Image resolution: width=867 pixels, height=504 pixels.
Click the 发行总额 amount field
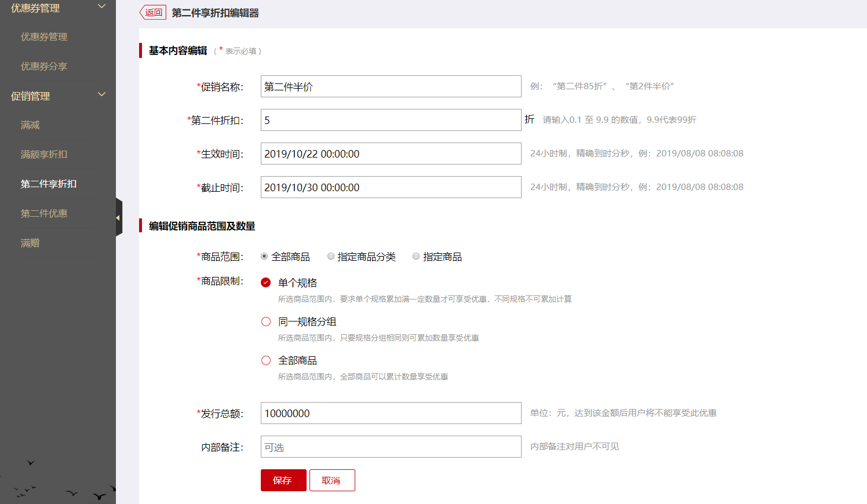pos(391,413)
